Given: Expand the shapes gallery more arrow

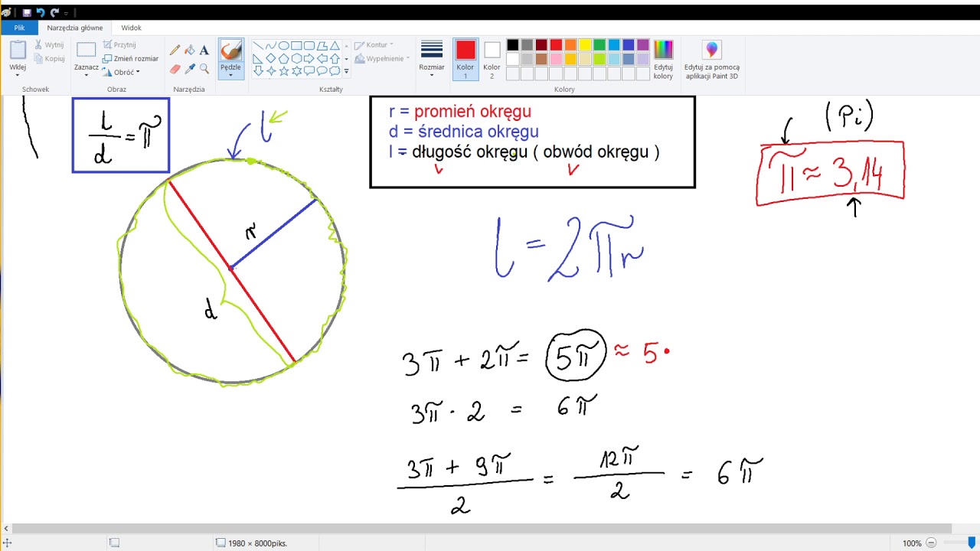Looking at the screenshot, I should [x=346, y=71].
